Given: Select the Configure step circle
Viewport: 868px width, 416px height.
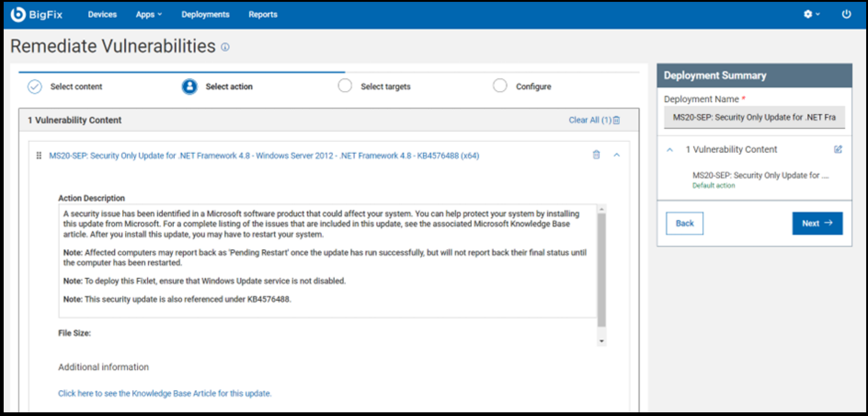Looking at the screenshot, I should pos(500,86).
